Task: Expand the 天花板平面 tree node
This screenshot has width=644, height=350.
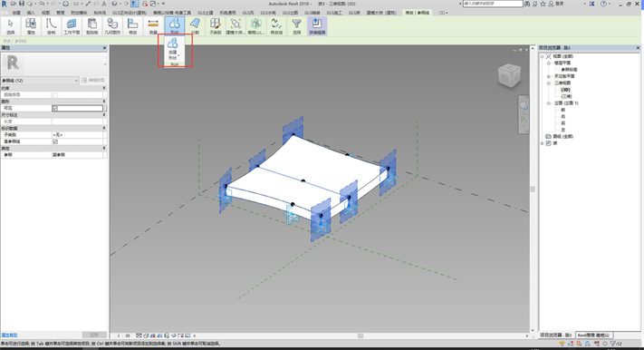Action: tap(549, 76)
